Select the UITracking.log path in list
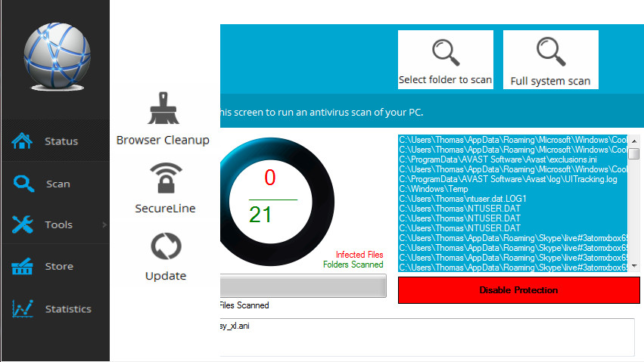The width and height of the screenshot is (644, 362). pos(508,179)
